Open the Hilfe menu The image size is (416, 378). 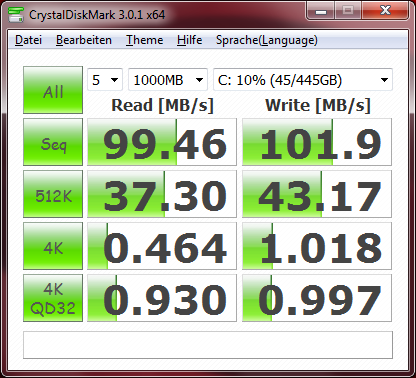point(189,40)
